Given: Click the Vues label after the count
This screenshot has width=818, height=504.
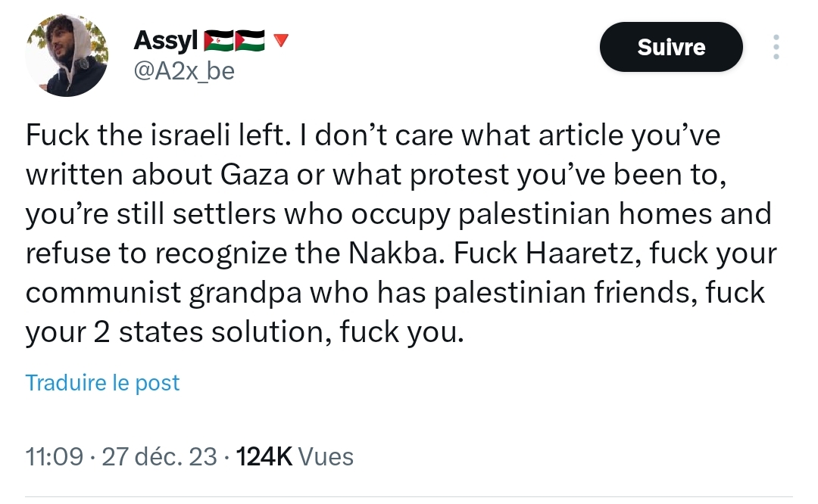Looking at the screenshot, I should point(326,456).
